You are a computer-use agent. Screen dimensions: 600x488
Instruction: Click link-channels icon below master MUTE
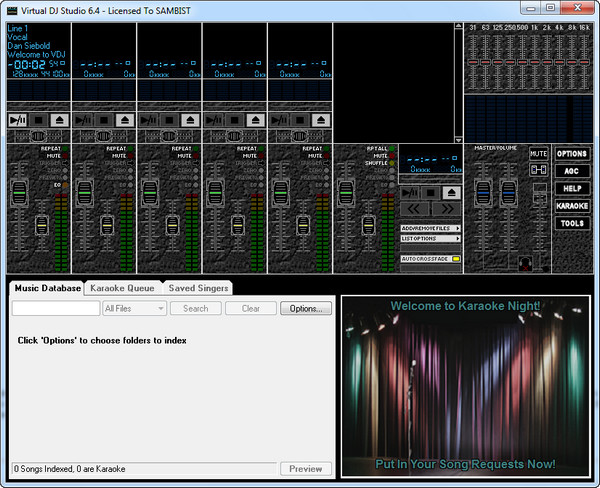pos(538,170)
